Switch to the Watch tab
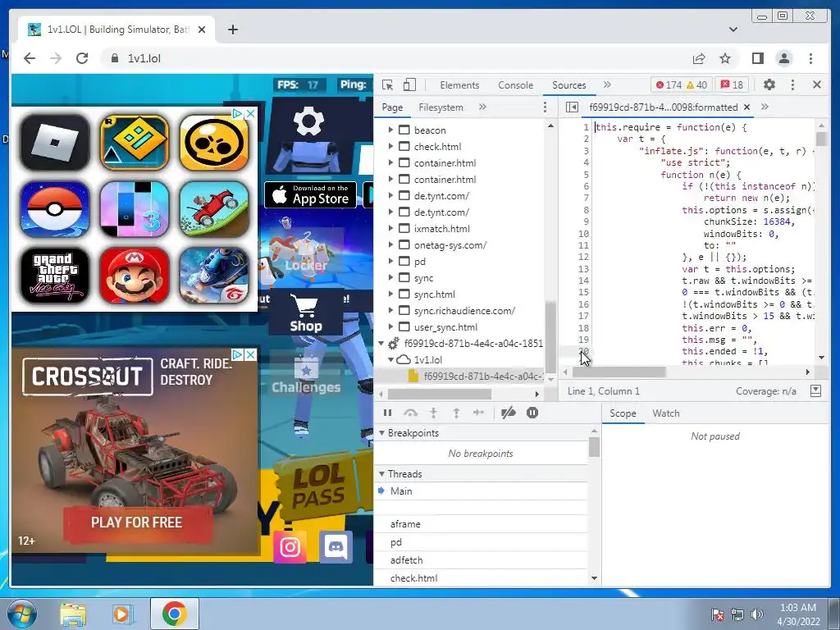The width and height of the screenshot is (840, 630). 666,413
